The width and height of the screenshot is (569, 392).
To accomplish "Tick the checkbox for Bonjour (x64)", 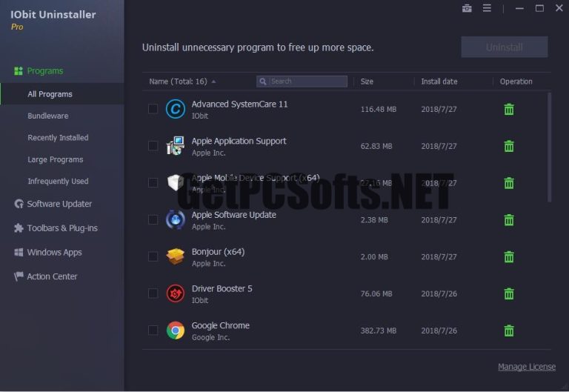I will pos(153,256).
